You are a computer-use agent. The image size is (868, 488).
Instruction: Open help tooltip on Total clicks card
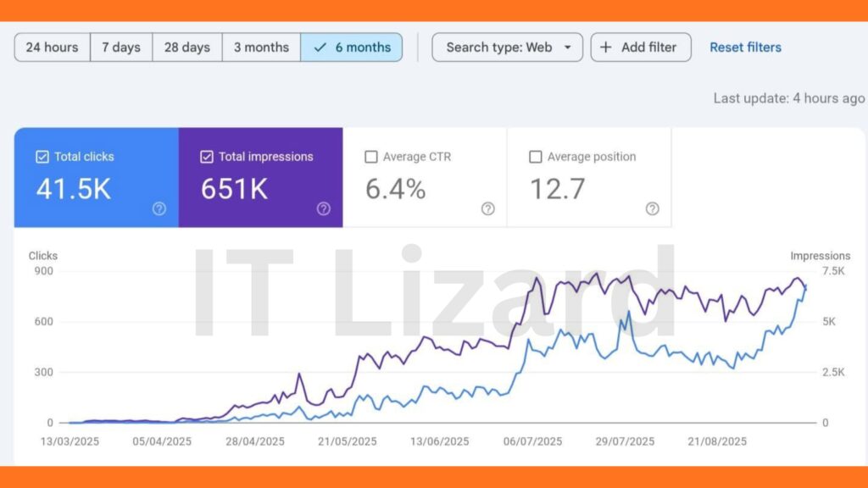click(x=159, y=209)
